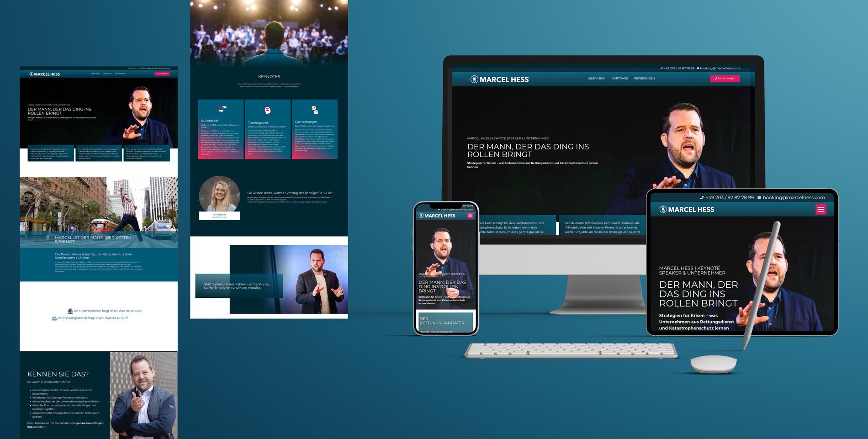Click the contact name card below the round portrait
Viewport: 868px width, 439px height.
tap(219, 216)
